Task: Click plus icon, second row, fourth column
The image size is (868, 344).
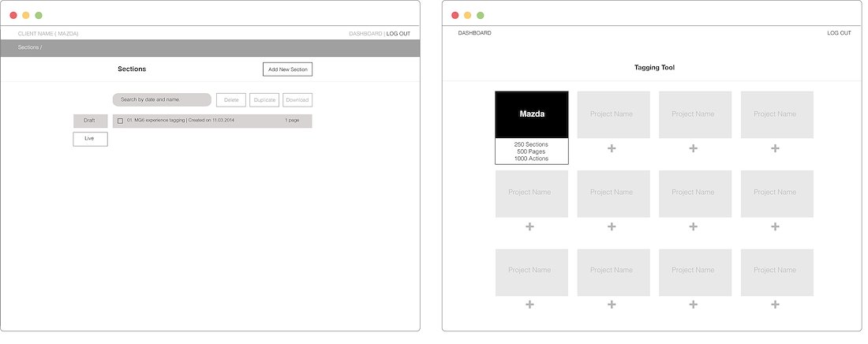Action: pos(775,226)
